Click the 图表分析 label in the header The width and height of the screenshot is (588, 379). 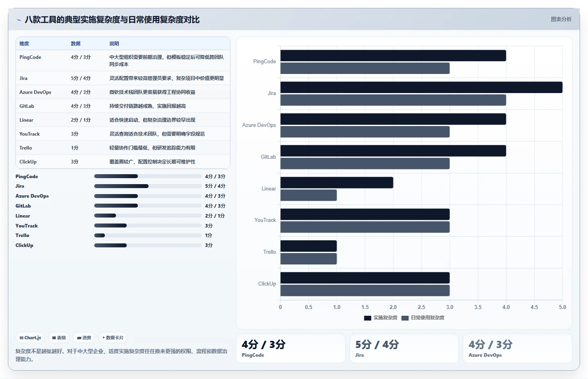point(561,19)
